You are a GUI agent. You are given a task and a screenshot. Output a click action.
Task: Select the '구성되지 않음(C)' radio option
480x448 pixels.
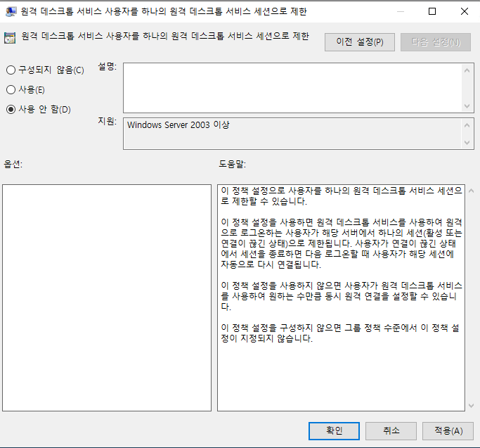tap(11, 70)
